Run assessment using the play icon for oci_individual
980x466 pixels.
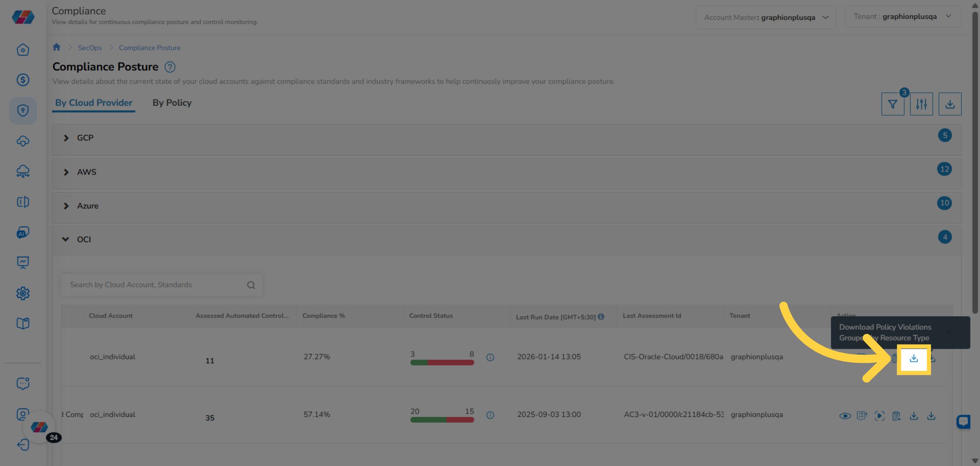point(880,415)
